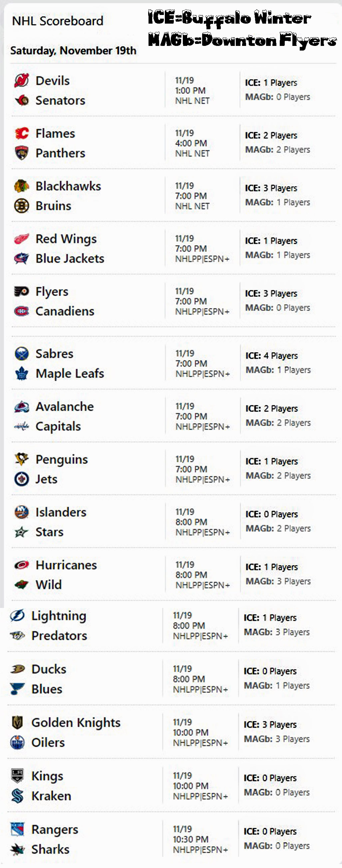Click the Tampa Bay Lightning logo
Screen dimensions: 342x868
[x=18, y=616]
